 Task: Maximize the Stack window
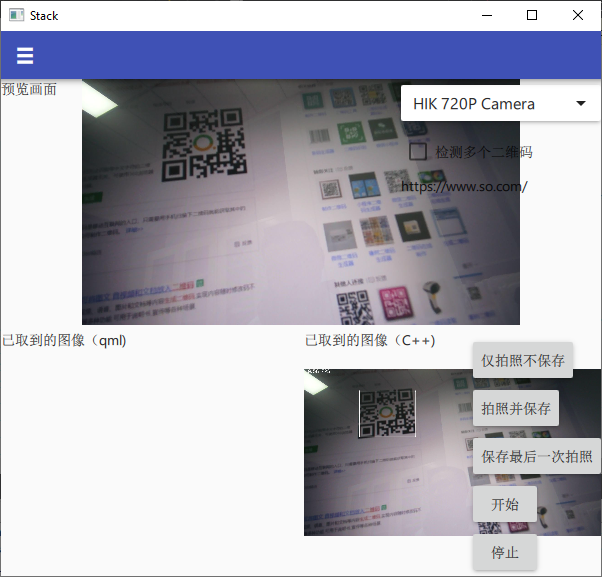pyautogui.click(x=532, y=15)
